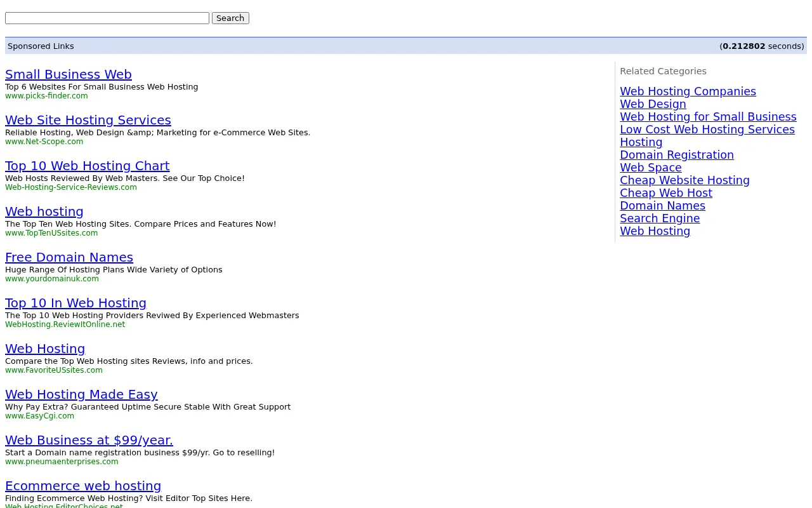This screenshot has height=508, width=812.
Task: Open the Small Business Web link
Action: [x=69, y=74]
